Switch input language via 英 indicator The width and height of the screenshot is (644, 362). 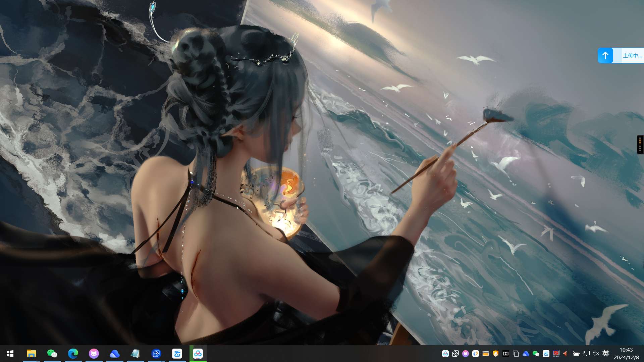point(606,354)
